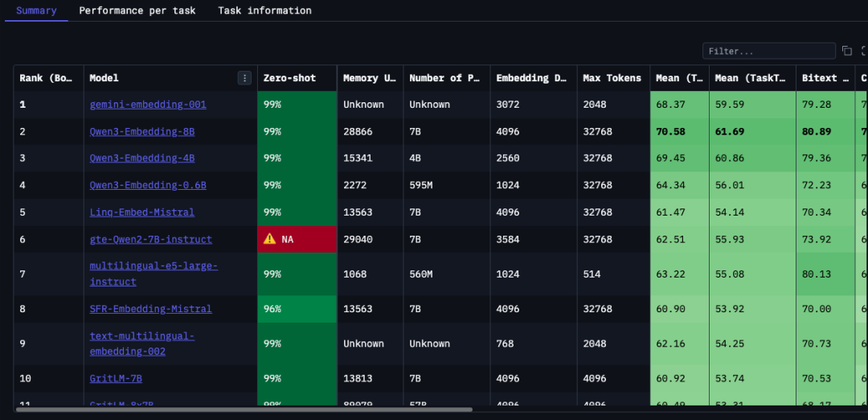Open the Model column options menu icon

pos(244,78)
